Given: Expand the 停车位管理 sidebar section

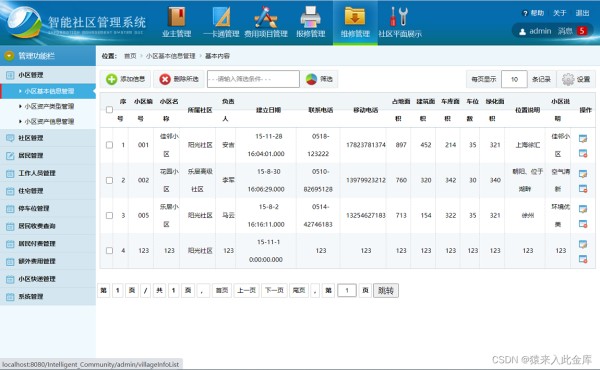Looking at the screenshot, I should (x=48, y=209).
